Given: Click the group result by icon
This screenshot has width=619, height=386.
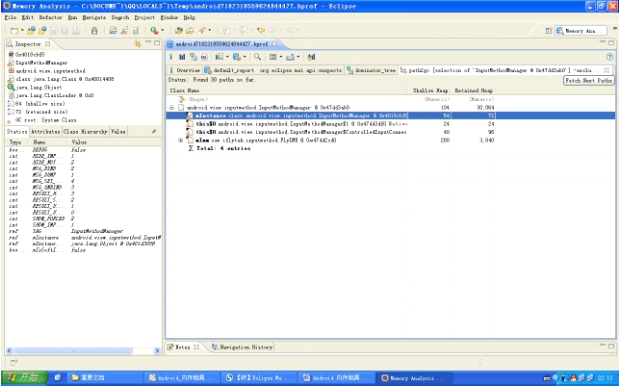Looking at the screenshot, I should pyautogui.click(x=273, y=57).
